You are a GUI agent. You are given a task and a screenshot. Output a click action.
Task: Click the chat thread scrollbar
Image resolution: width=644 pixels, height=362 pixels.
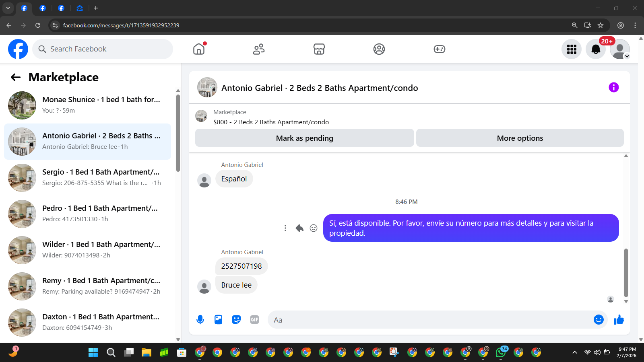(626, 272)
